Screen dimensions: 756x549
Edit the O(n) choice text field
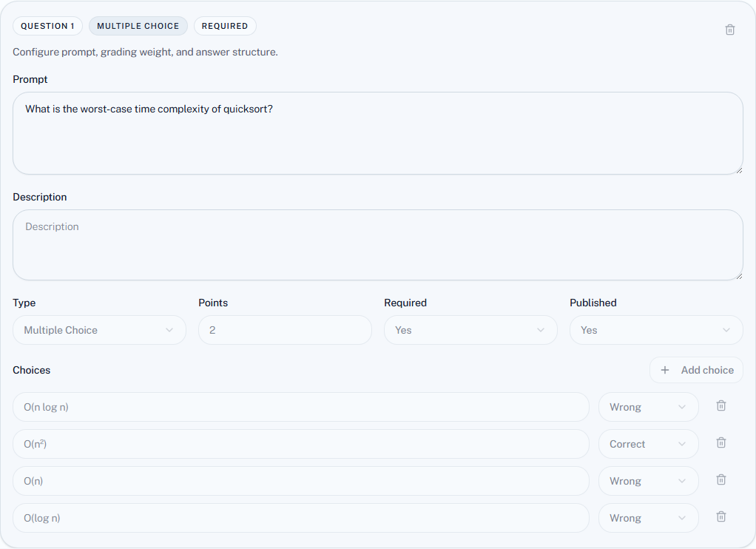[301, 481]
